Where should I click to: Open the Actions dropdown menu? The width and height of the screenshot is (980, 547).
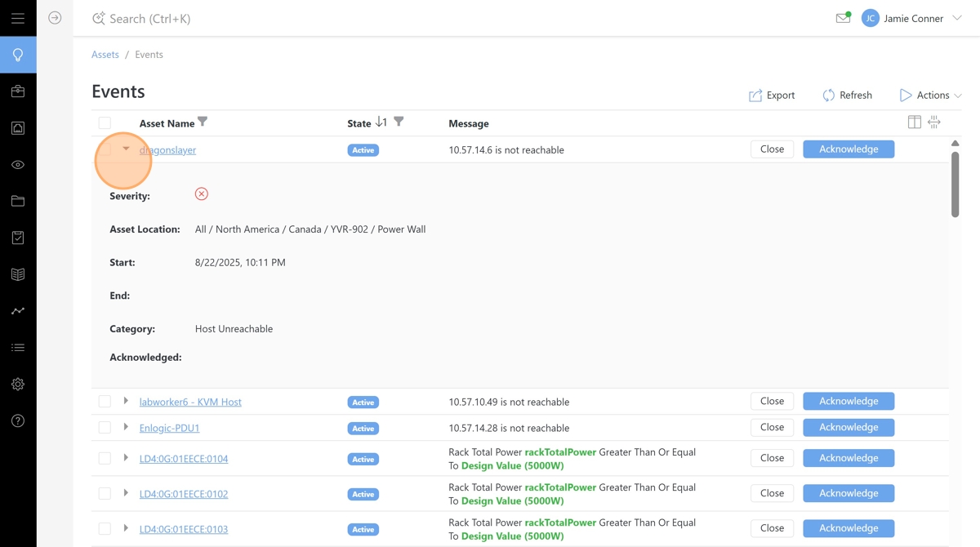[931, 96]
